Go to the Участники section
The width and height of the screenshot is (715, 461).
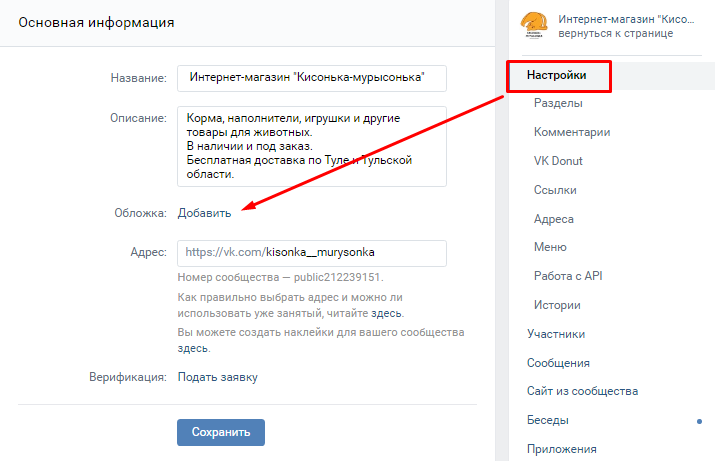[556, 334]
